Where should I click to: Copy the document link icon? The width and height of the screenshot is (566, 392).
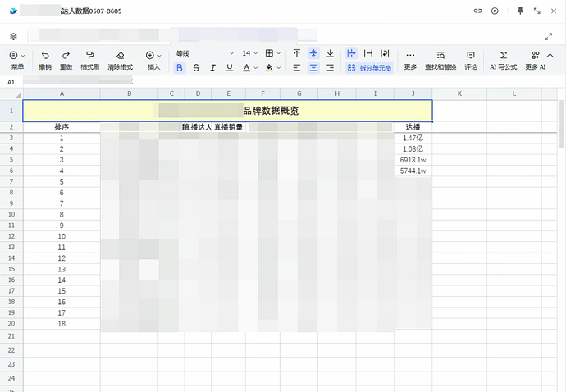478,11
